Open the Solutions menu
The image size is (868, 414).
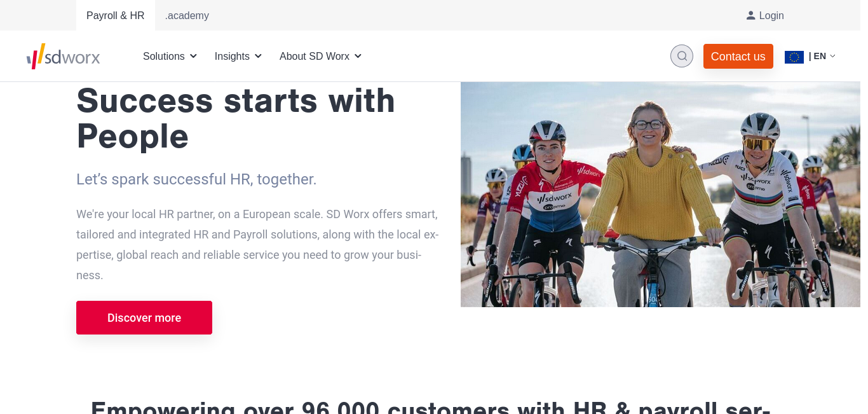[x=170, y=56]
